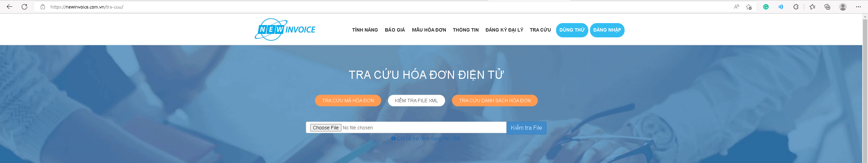Open the THÔNG TIN menu item
The width and height of the screenshot is (868, 163).
tap(466, 30)
